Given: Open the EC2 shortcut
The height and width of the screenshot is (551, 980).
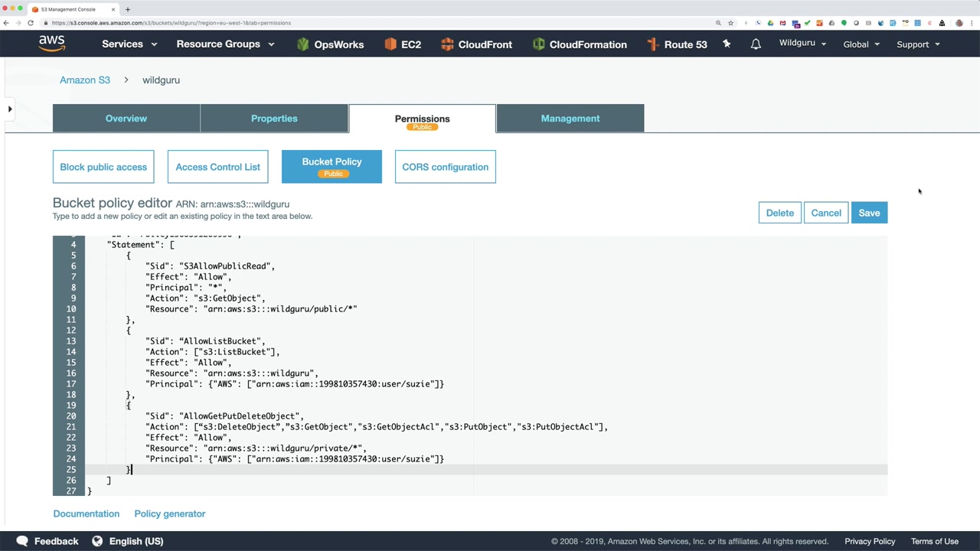Looking at the screenshot, I should click(403, 44).
